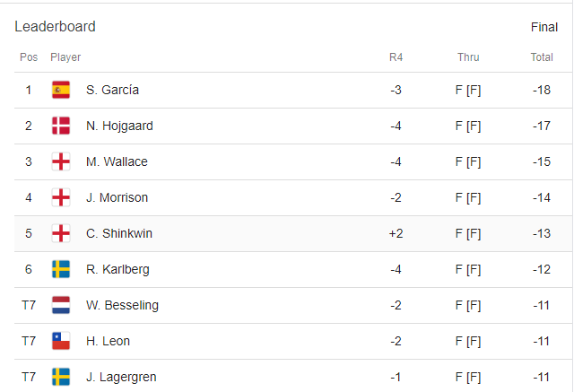Open M. Wallace player entry
The image size is (574, 392).
coord(117,161)
